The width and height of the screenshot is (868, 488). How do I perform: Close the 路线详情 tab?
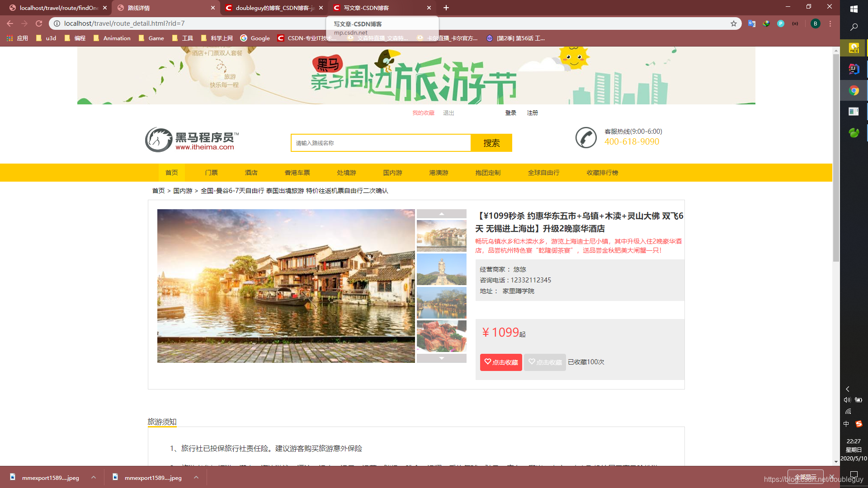(213, 8)
